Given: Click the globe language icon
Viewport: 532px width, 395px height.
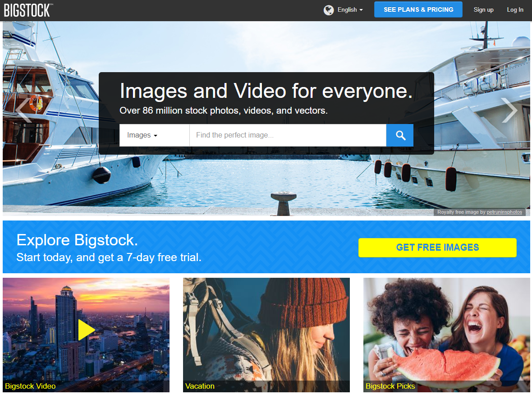Looking at the screenshot, I should 328,10.
